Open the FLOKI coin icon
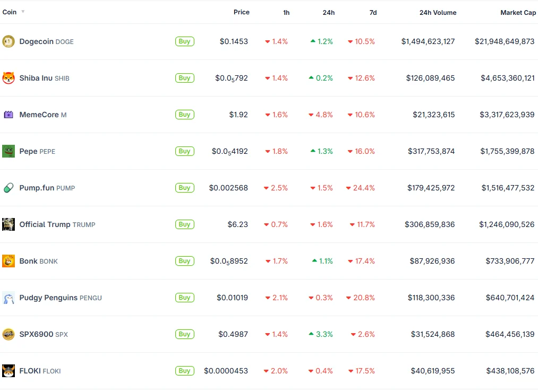The image size is (538, 392). [x=8, y=371]
